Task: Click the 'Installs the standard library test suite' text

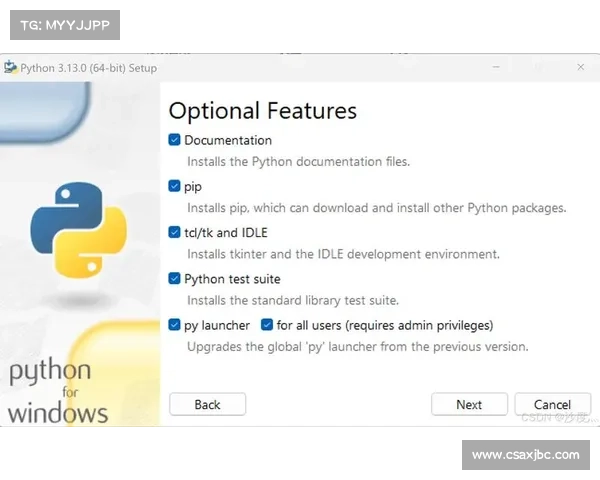Action: click(x=293, y=300)
